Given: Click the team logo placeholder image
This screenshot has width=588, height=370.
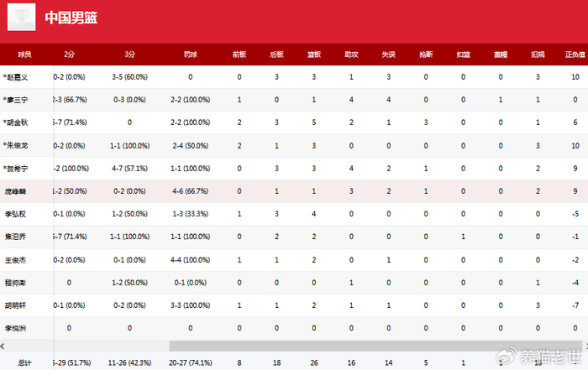Looking at the screenshot, I should 21,17.
